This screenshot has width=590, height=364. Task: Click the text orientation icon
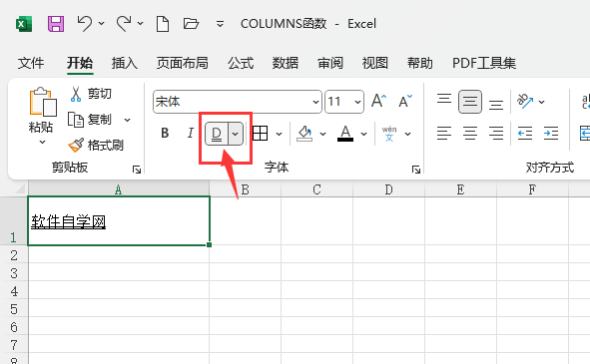[x=525, y=101]
